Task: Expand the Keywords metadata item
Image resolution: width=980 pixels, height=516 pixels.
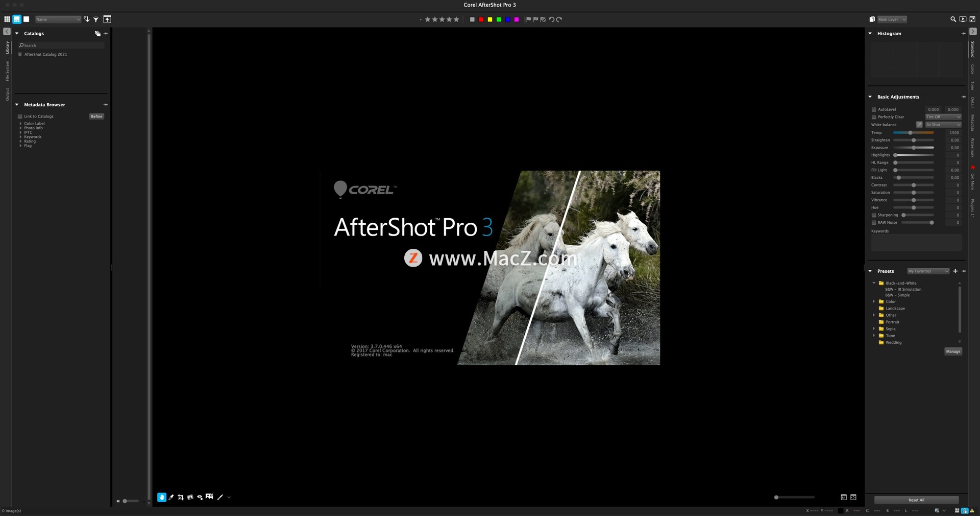Action: click(x=20, y=137)
